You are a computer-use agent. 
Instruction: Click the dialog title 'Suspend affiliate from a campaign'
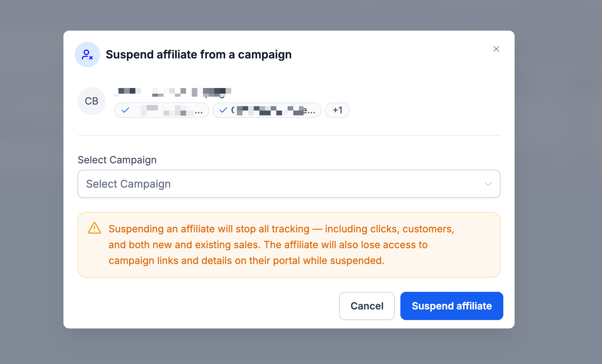click(199, 55)
